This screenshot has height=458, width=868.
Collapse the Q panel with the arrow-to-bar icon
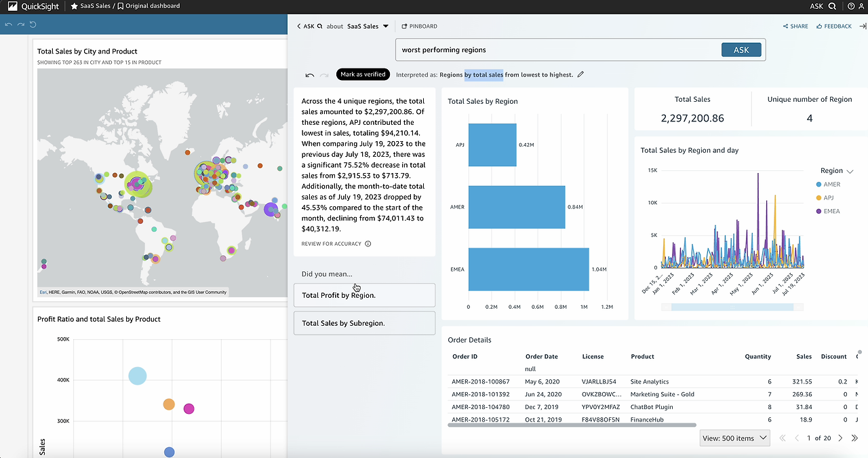[x=863, y=26]
